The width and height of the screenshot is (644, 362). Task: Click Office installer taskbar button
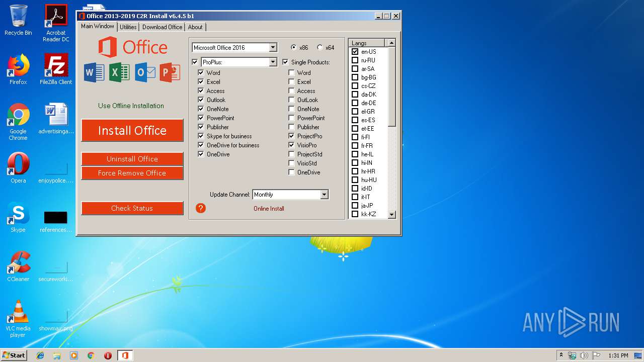tap(125, 355)
